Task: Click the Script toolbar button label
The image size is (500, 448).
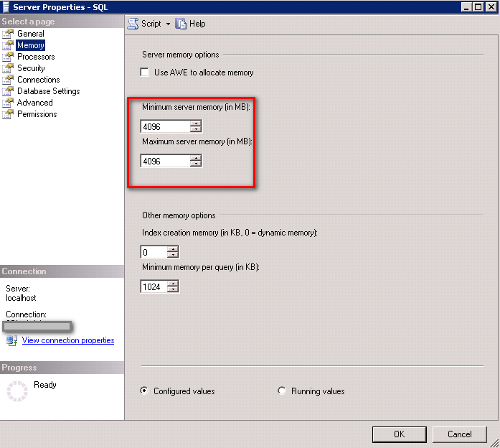Action: point(151,24)
